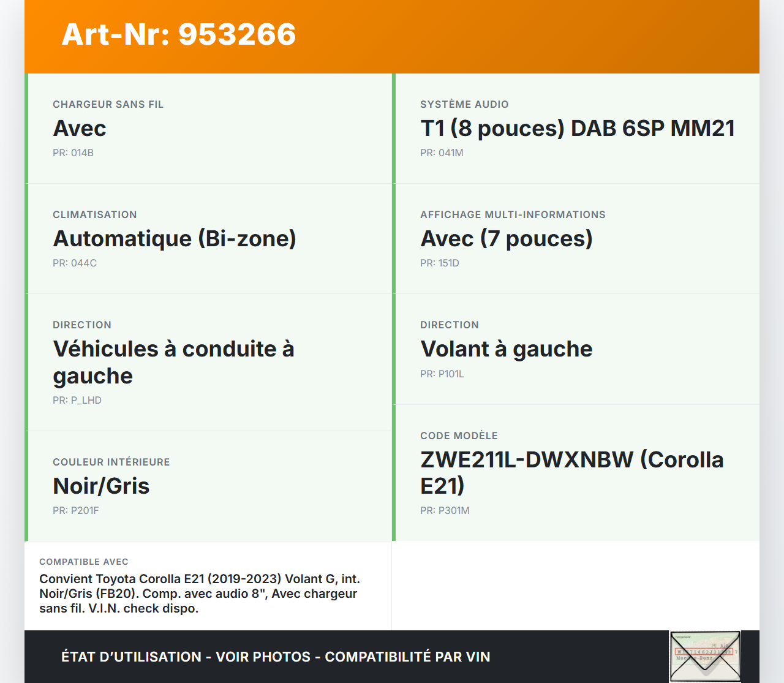Click the PR: 044C code

tap(75, 263)
